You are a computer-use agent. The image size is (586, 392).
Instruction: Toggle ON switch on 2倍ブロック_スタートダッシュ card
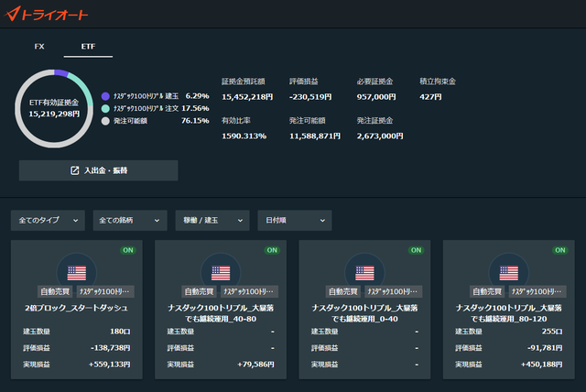(x=128, y=250)
